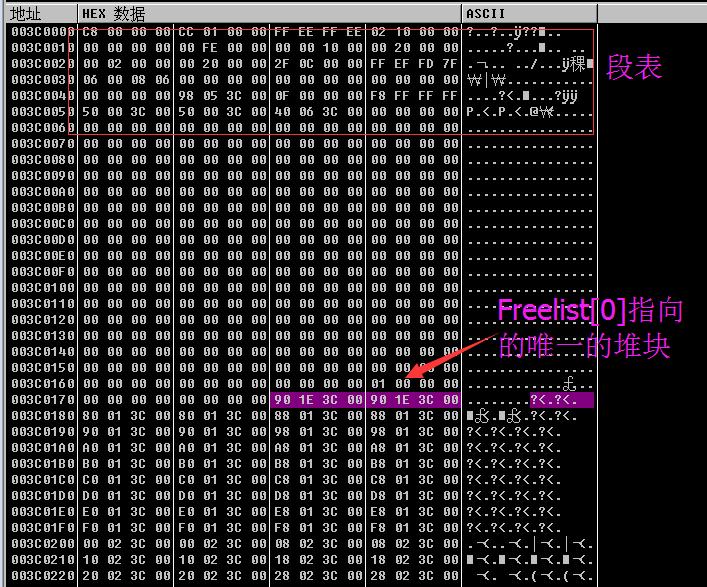Click the Freelist[0] annotation text
Screen dimensions: 707x587
click(x=562, y=310)
